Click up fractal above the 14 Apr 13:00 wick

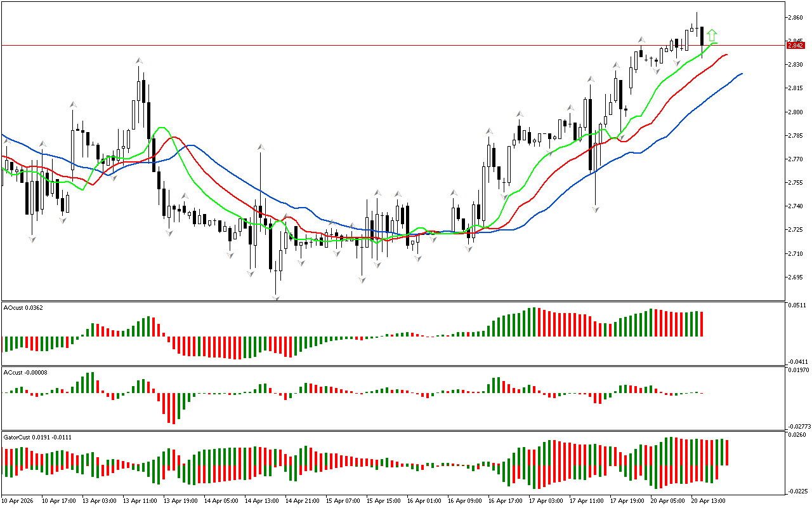261,147
